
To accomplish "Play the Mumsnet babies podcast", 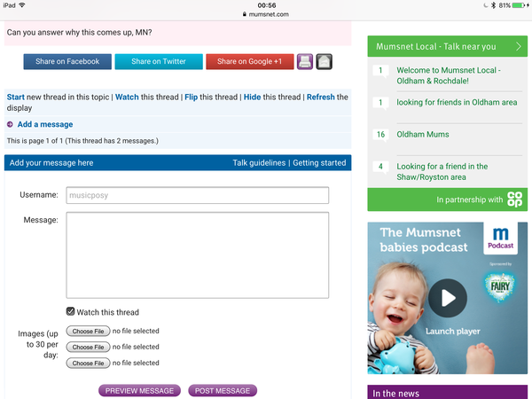I will coord(448,298).
